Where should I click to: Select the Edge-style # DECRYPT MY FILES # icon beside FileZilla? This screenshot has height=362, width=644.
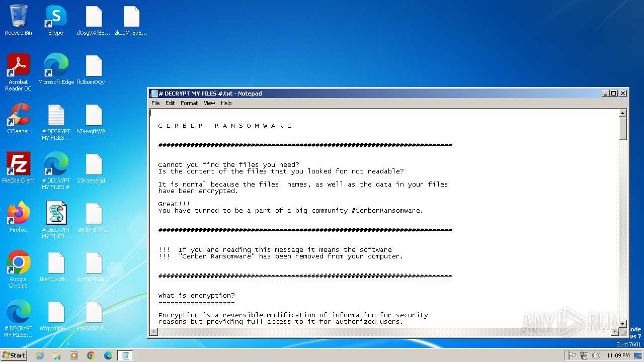click(x=56, y=171)
